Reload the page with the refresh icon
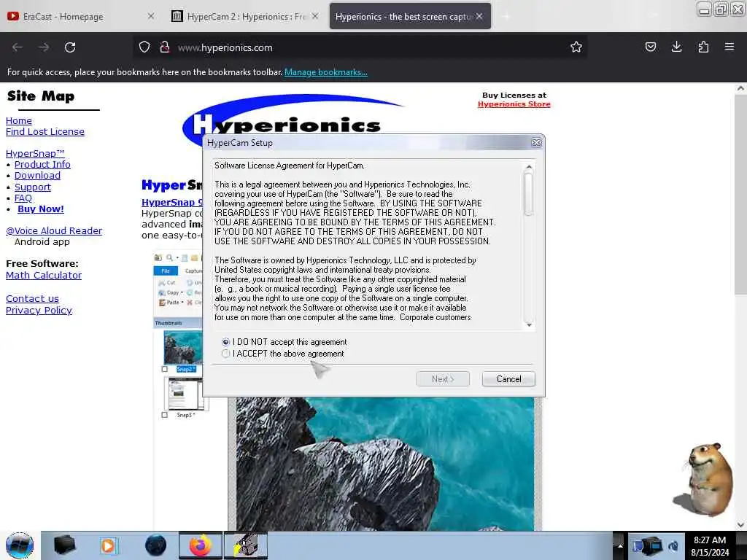The height and width of the screenshot is (560, 747). tap(70, 47)
